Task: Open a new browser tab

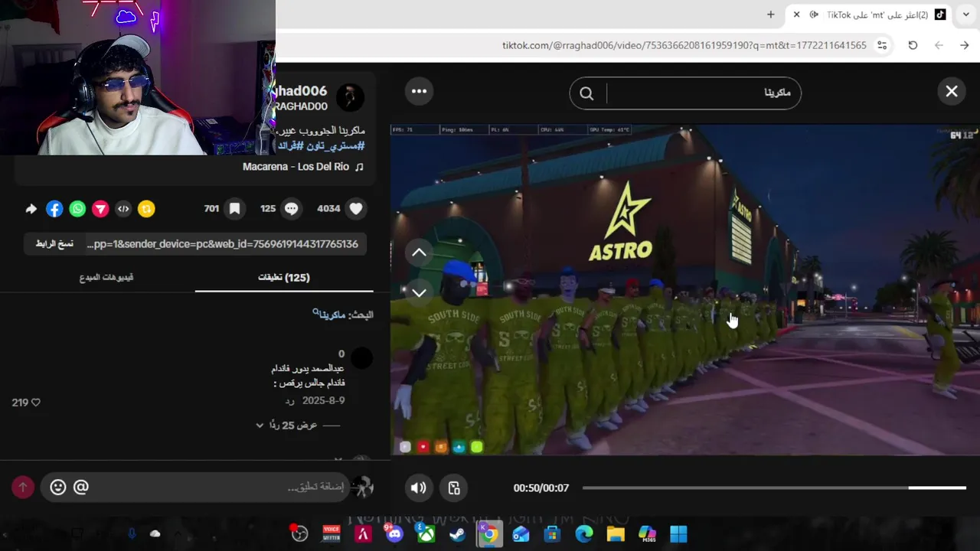Action: pyautogui.click(x=771, y=15)
